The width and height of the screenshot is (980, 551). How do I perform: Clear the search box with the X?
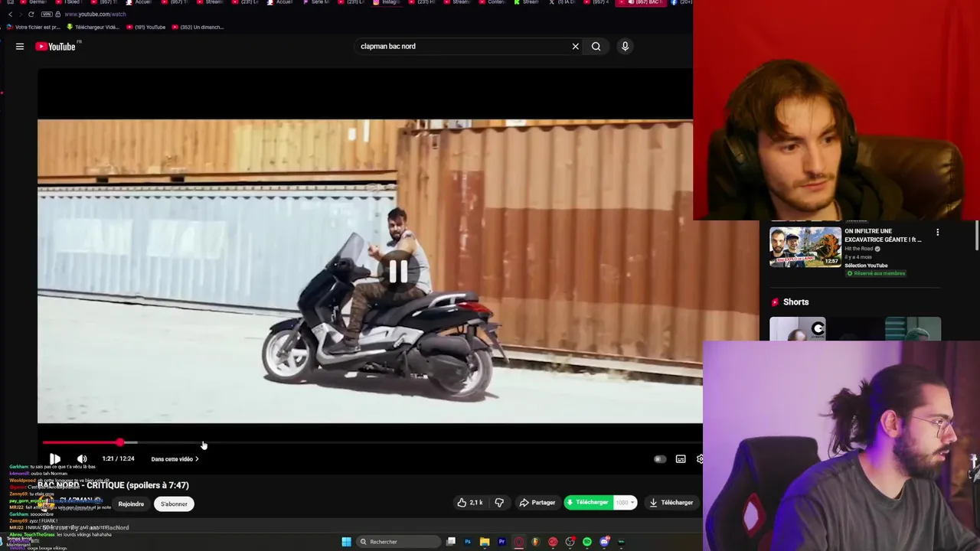tap(576, 47)
